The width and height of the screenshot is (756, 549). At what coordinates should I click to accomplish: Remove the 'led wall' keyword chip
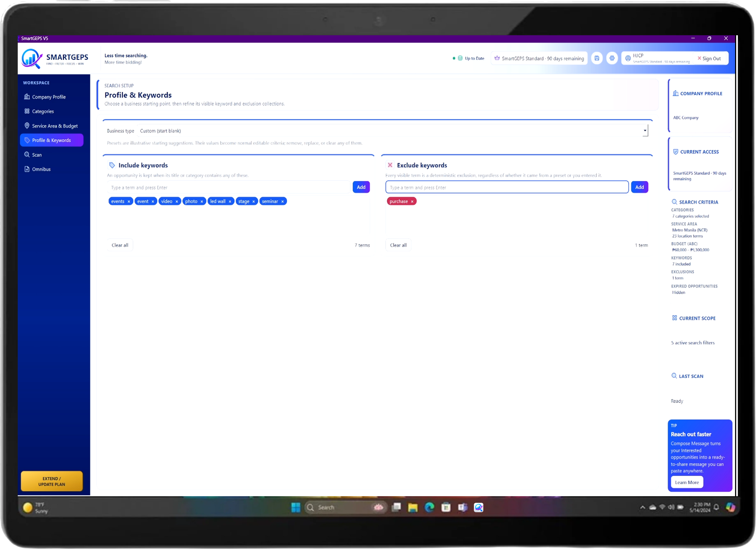(230, 201)
